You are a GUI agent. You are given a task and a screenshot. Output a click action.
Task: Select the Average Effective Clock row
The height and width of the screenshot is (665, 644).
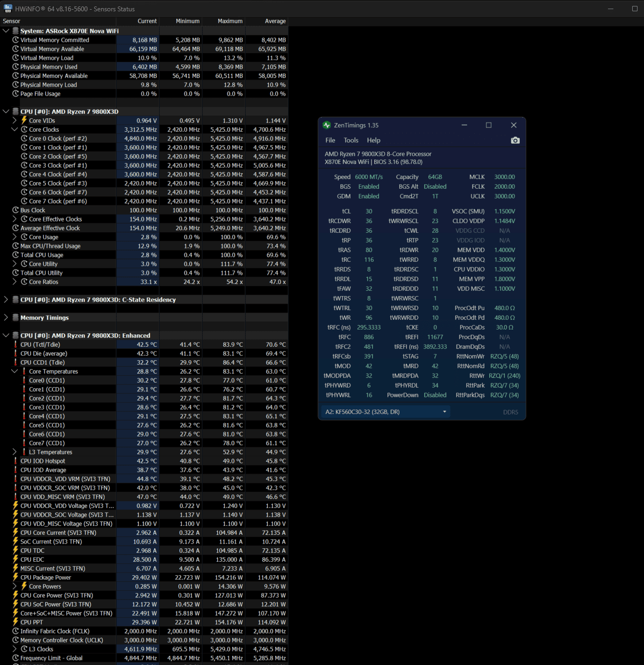click(144, 228)
